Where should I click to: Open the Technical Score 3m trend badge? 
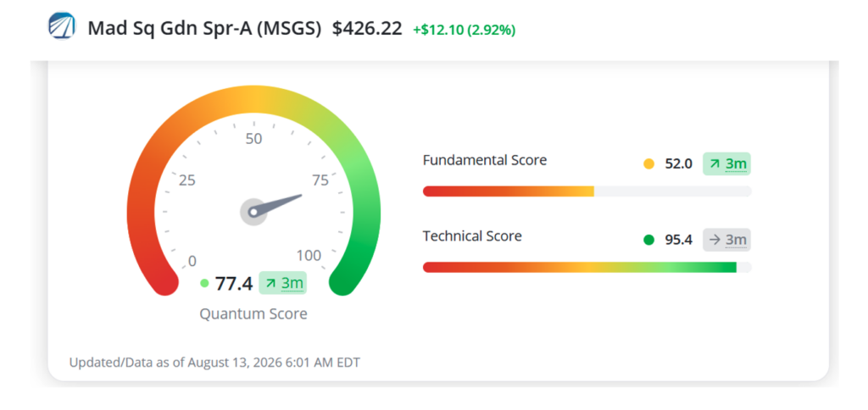point(726,240)
